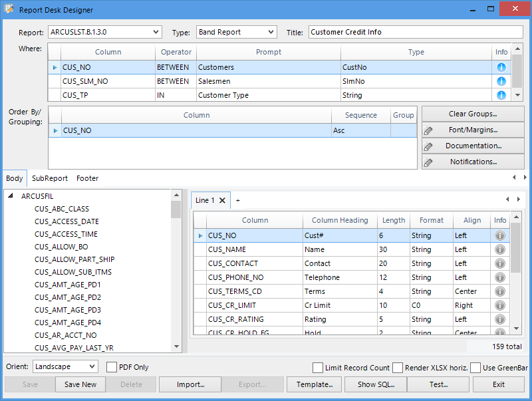Close the Line 1 tab with X
The image size is (532, 401).
point(222,200)
